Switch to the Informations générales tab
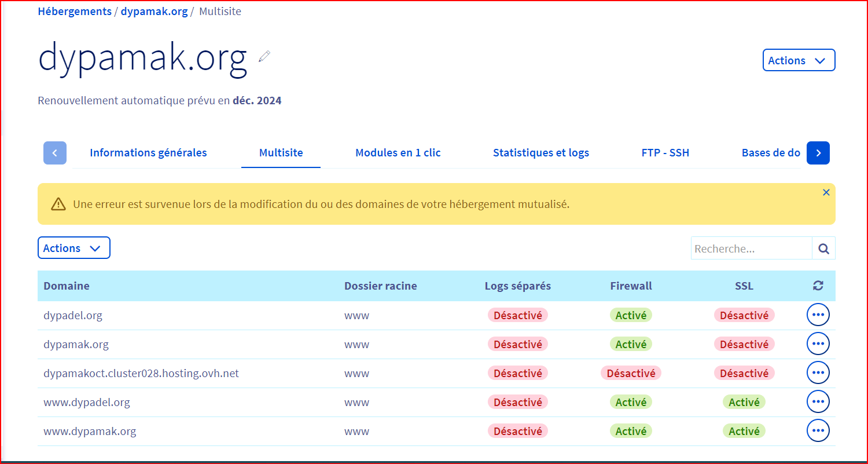The width and height of the screenshot is (868, 464). click(x=148, y=153)
